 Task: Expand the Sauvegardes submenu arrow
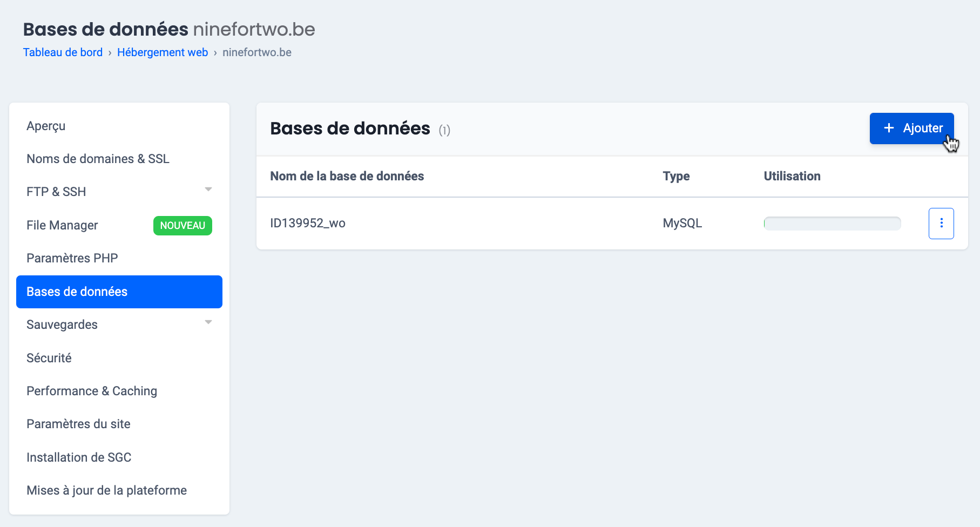pyautogui.click(x=208, y=322)
